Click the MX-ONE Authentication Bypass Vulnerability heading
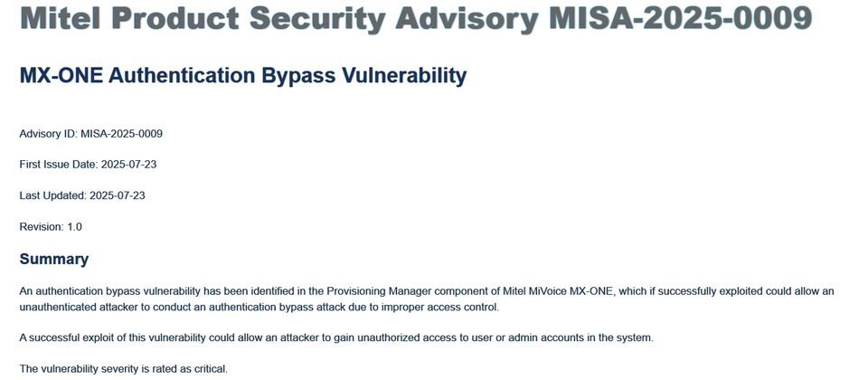The width and height of the screenshot is (868, 380). point(242,76)
